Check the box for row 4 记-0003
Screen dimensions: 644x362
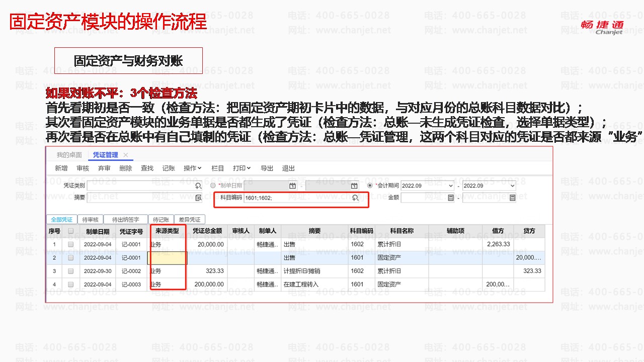click(x=71, y=284)
